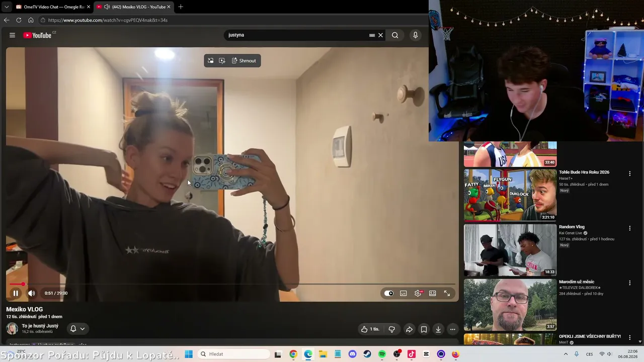The image size is (644, 362).
Task: Open TikTok from the taskbar
Action: (x=412, y=354)
